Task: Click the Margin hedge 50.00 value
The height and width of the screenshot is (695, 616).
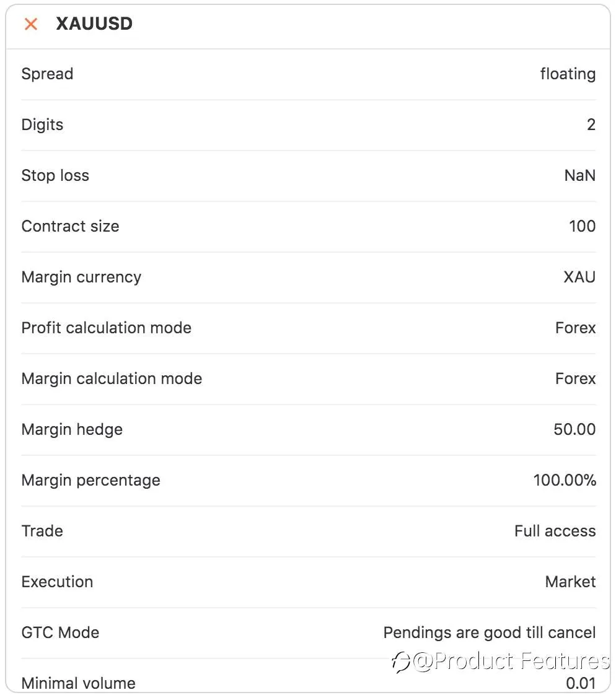Action: tap(574, 429)
